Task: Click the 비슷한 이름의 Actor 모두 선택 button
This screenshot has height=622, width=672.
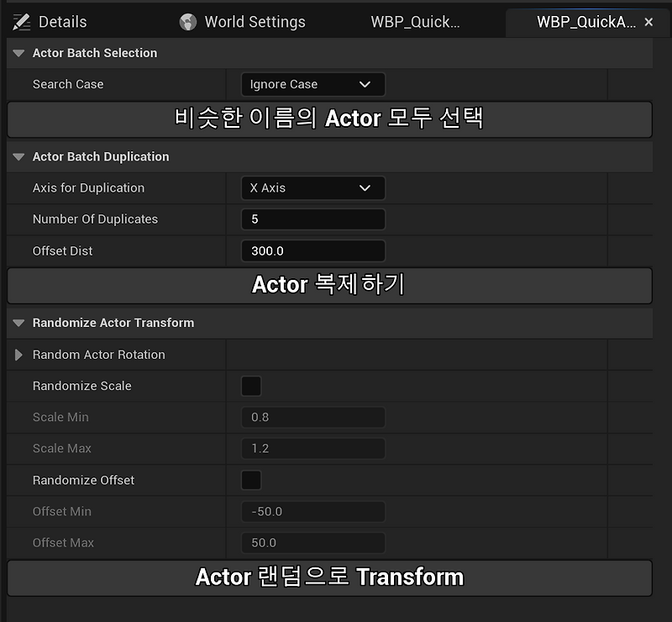Action: (330, 119)
